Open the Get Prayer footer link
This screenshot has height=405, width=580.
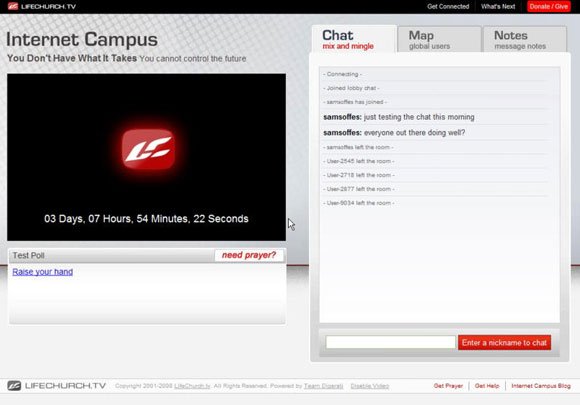[x=448, y=386]
